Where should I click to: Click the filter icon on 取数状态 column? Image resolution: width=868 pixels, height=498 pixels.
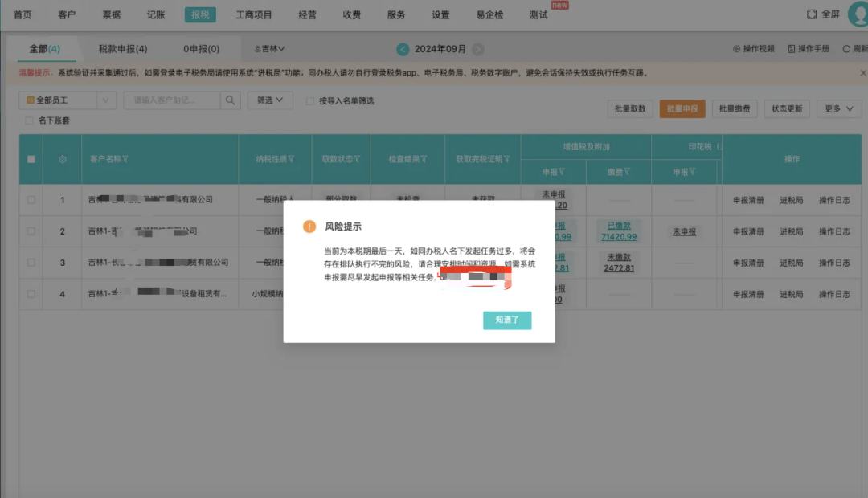[x=357, y=159]
